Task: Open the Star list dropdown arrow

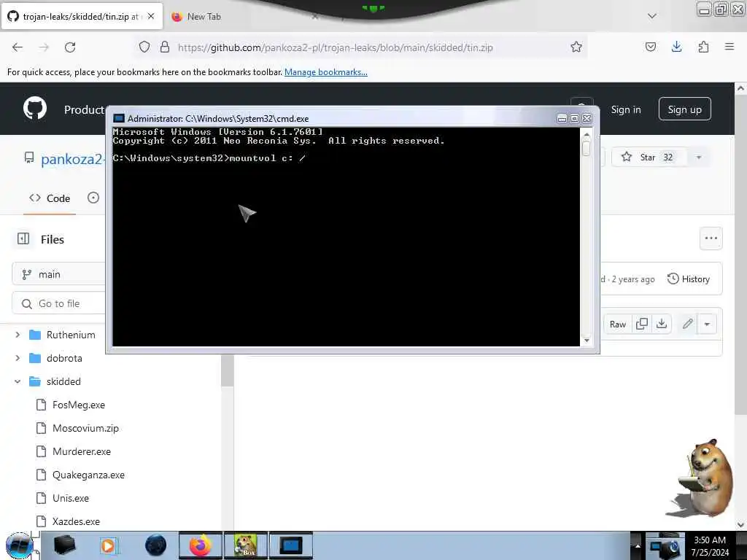Action: (x=699, y=157)
